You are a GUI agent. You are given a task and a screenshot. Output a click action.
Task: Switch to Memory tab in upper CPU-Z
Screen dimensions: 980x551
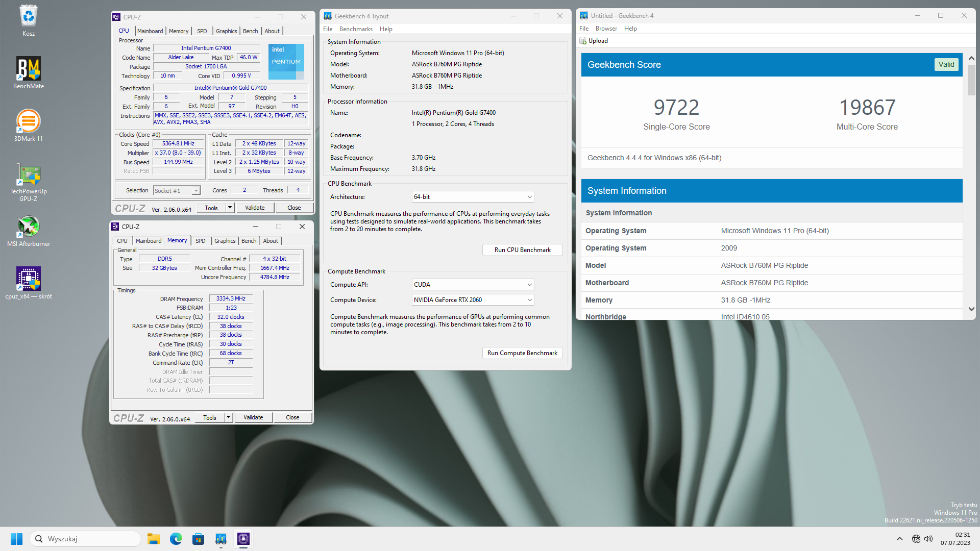[179, 31]
